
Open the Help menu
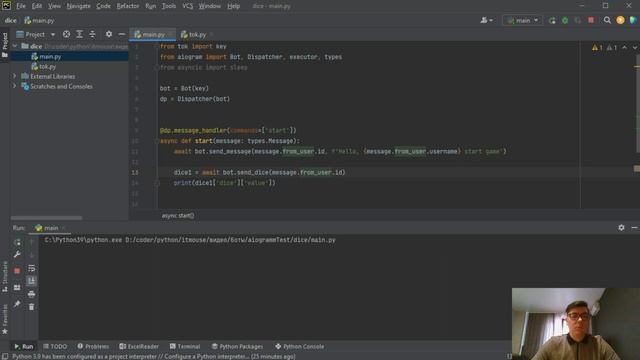pyautogui.click(x=233, y=6)
